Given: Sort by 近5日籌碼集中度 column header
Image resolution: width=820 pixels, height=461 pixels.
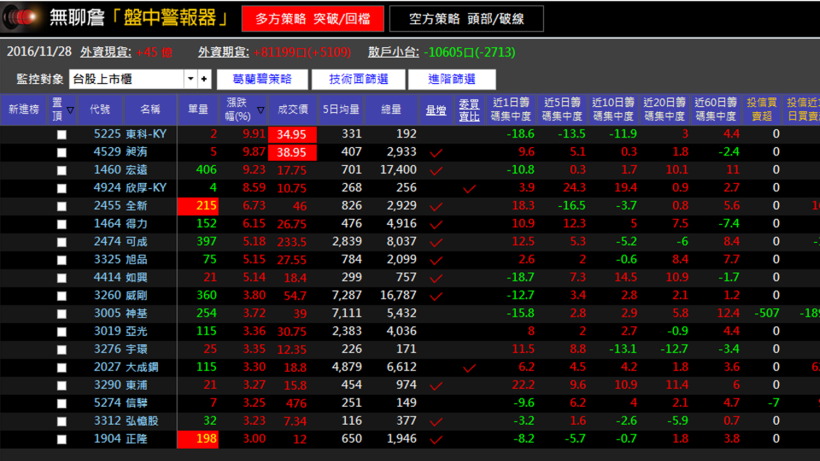Looking at the screenshot, I should pyautogui.click(x=562, y=109).
